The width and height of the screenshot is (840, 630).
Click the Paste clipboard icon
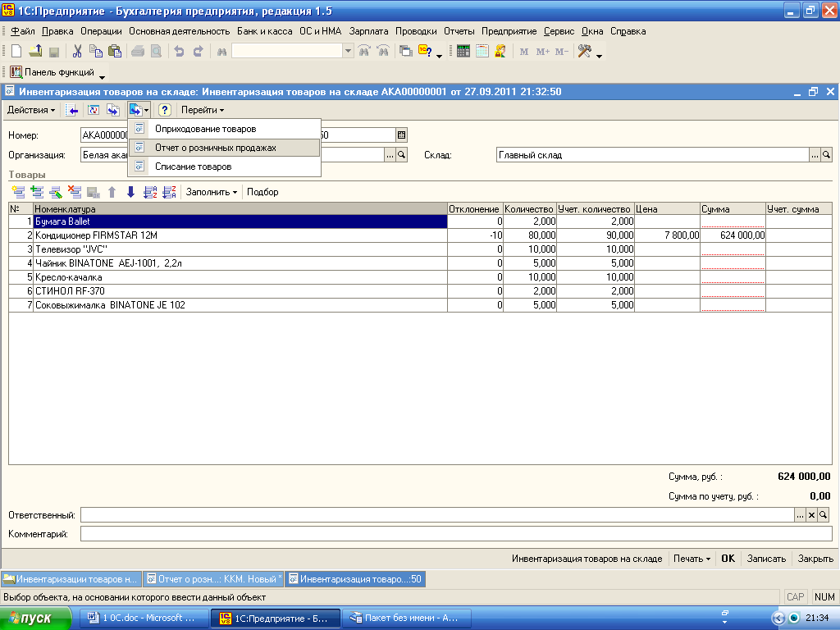[x=115, y=52]
